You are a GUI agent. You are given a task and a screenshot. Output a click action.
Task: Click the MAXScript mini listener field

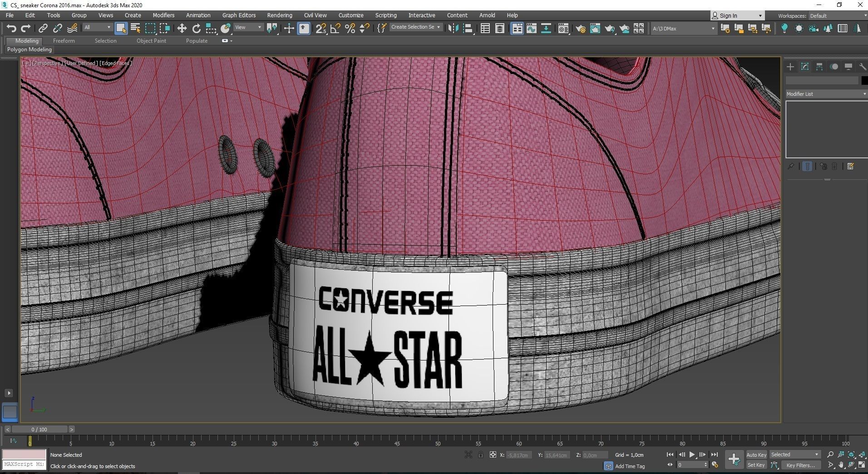pyautogui.click(x=24, y=464)
